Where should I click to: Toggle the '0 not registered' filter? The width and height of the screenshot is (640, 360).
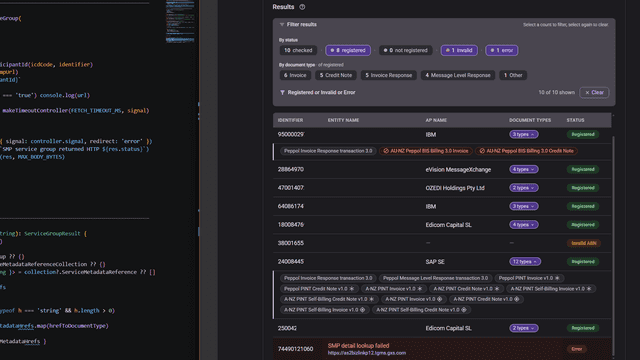coord(405,50)
